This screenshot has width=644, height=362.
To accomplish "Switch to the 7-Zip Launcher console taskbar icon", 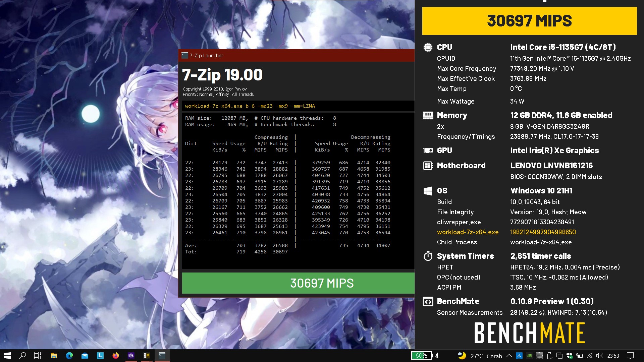I will click(x=162, y=356).
